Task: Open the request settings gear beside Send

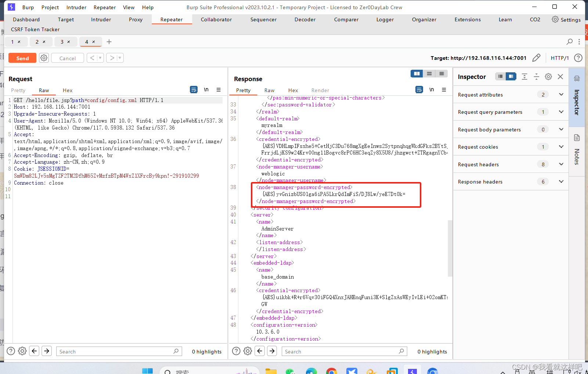Action: click(x=44, y=58)
